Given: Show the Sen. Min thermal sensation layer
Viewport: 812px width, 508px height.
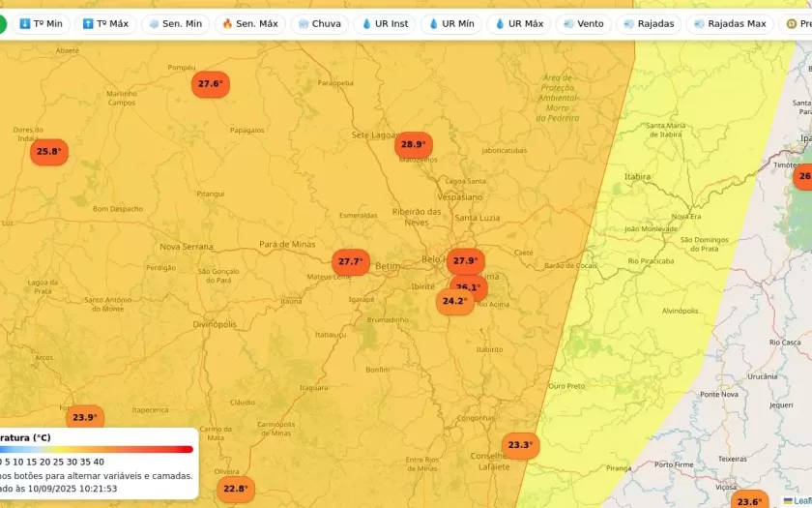Looking at the screenshot, I should (175, 23).
